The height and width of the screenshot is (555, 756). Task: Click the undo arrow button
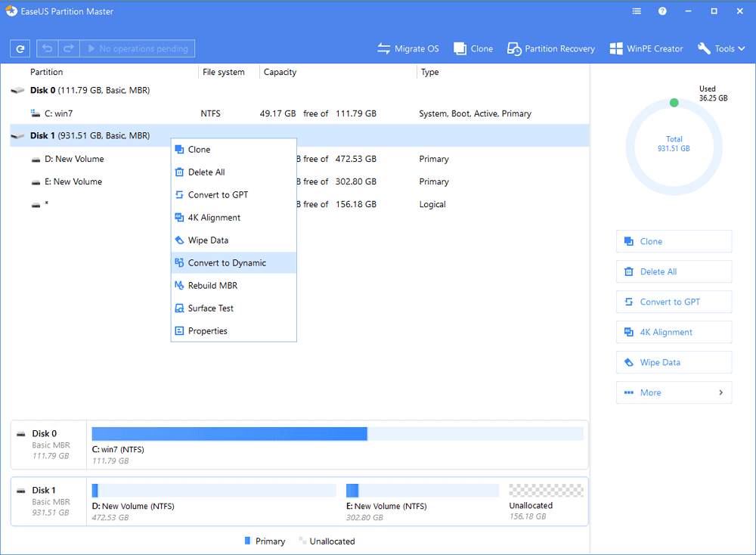[47, 48]
